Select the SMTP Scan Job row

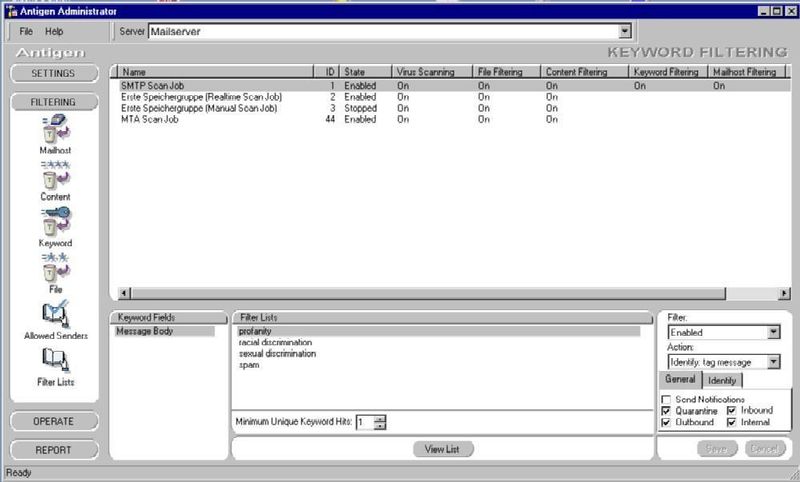[x=455, y=86]
